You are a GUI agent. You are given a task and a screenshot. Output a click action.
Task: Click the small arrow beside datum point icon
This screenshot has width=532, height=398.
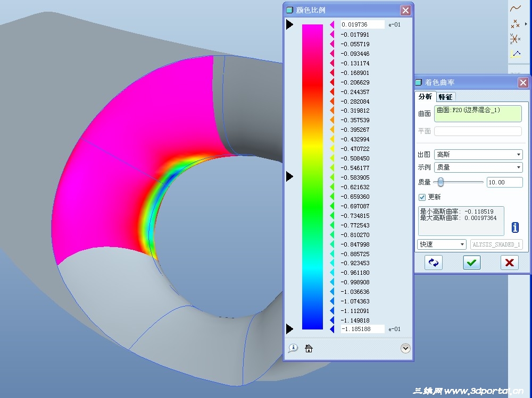click(x=526, y=24)
